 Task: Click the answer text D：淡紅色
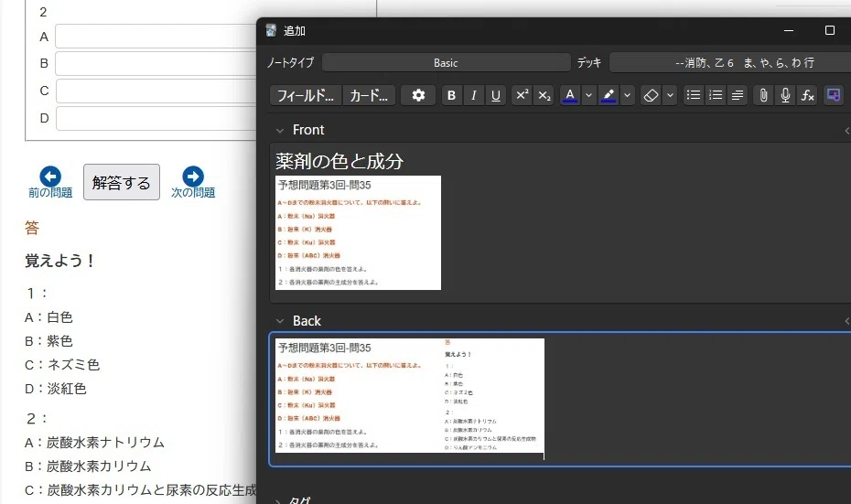coord(55,389)
